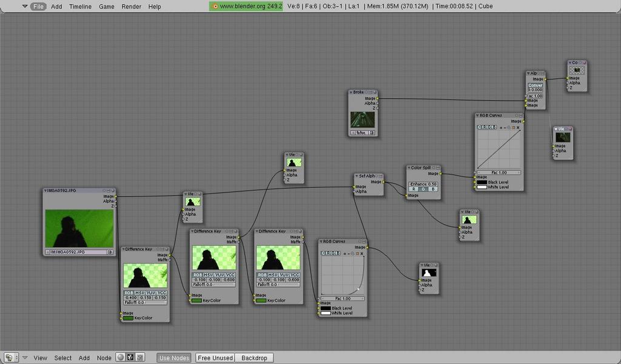This screenshot has width=621, height=364.
Task: Collapse the lower RGB Curves node triangle
Action: (x=321, y=242)
